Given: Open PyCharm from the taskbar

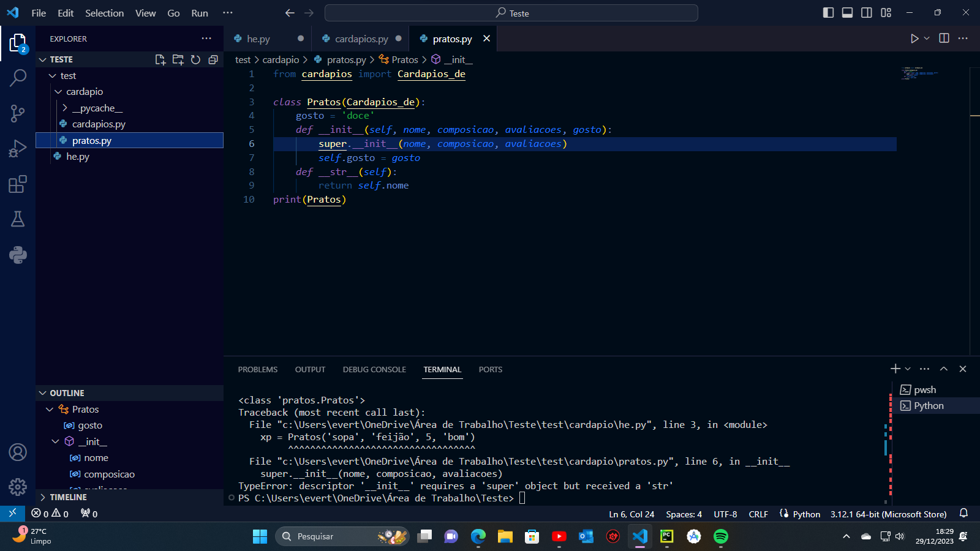Looking at the screenshot, I should pyautogui.click(x=667, y=536).
